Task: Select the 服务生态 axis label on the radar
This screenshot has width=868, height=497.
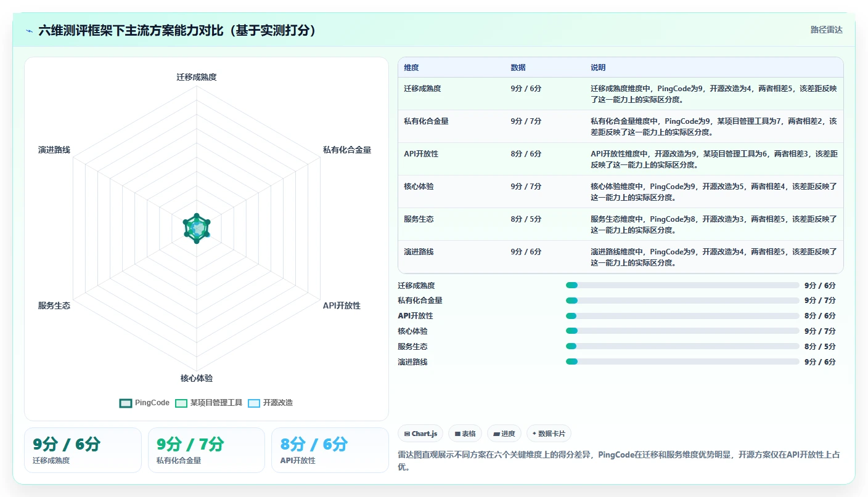Action: point(54,305)
